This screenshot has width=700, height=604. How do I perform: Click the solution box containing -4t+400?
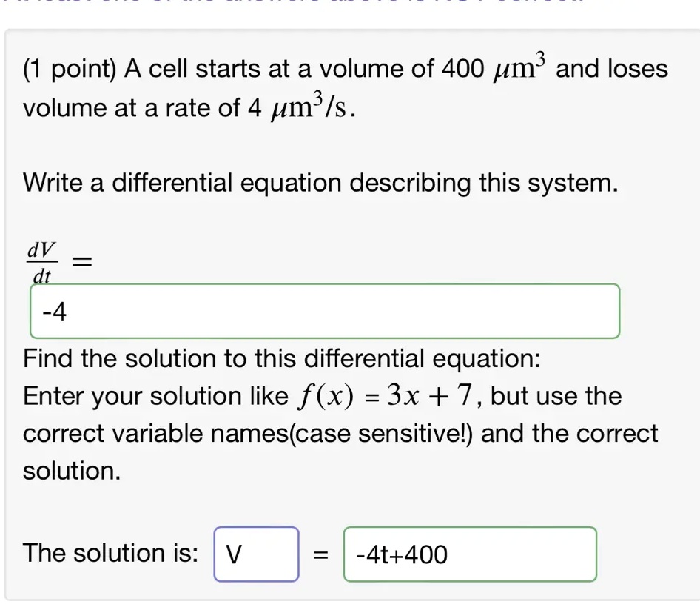tap(470, 554)
